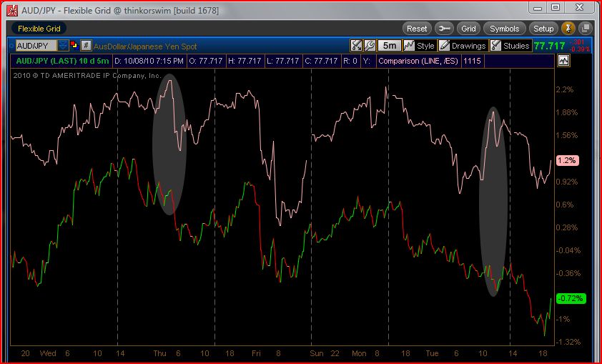The image size is (602, 364).
Task: Click the 1.88% label on price axis
Action: tap(567, 112)
